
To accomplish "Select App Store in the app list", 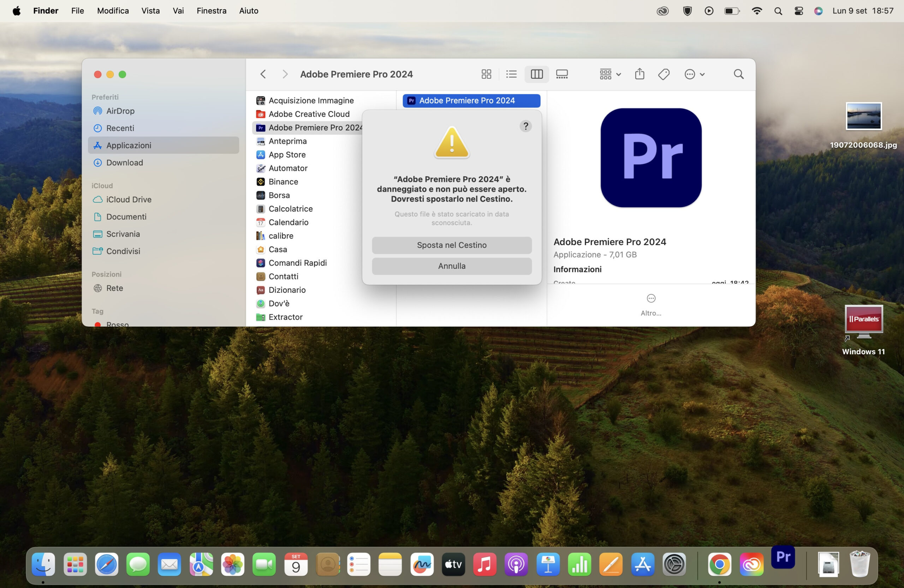I will point(308,155).
